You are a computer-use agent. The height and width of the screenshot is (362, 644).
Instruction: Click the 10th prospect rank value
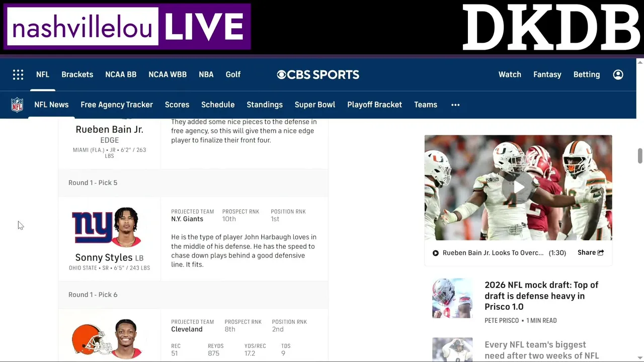[229, 219]
